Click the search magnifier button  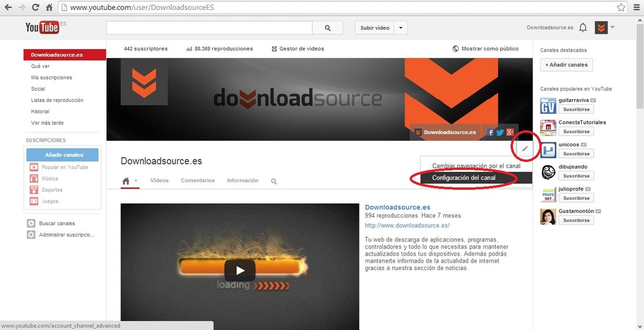coord(327,28)
